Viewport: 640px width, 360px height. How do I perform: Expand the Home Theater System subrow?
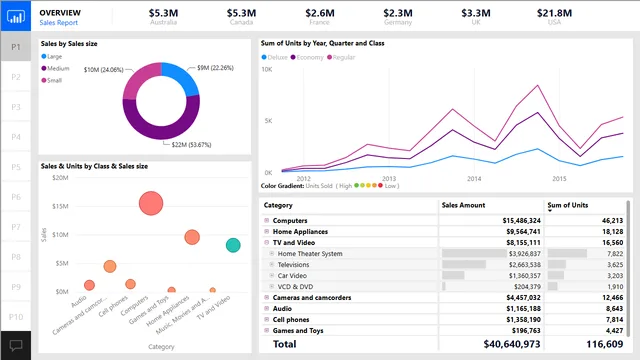point(271,253)
